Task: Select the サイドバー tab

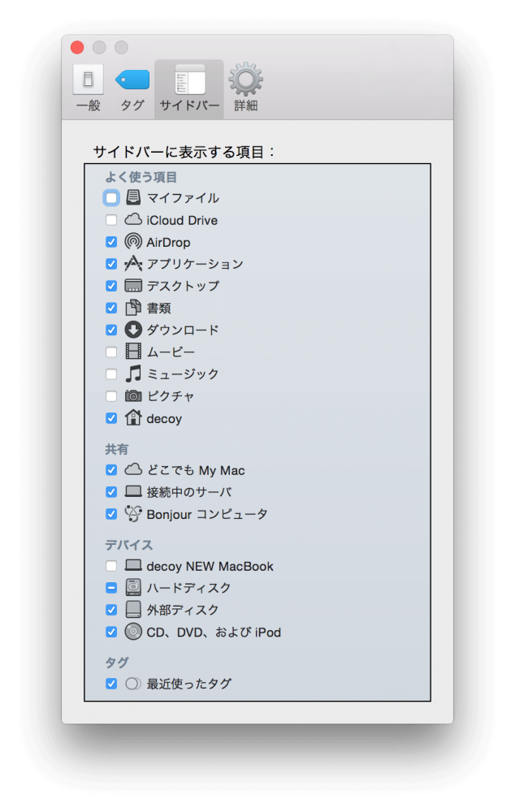Action: (x=189, y=89)
